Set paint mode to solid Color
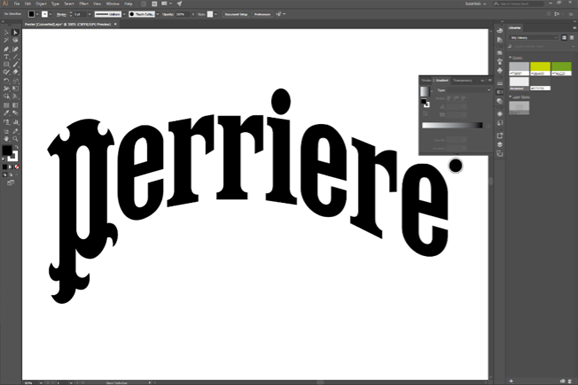This screenshot has width=578, height=385. [x=5, y=167]
